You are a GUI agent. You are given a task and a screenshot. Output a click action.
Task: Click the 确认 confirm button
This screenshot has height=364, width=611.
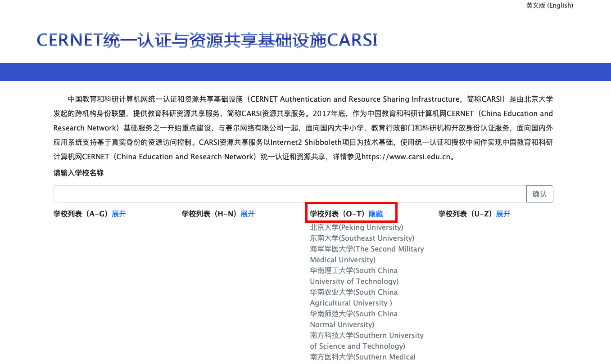click(x=539, y=194)
